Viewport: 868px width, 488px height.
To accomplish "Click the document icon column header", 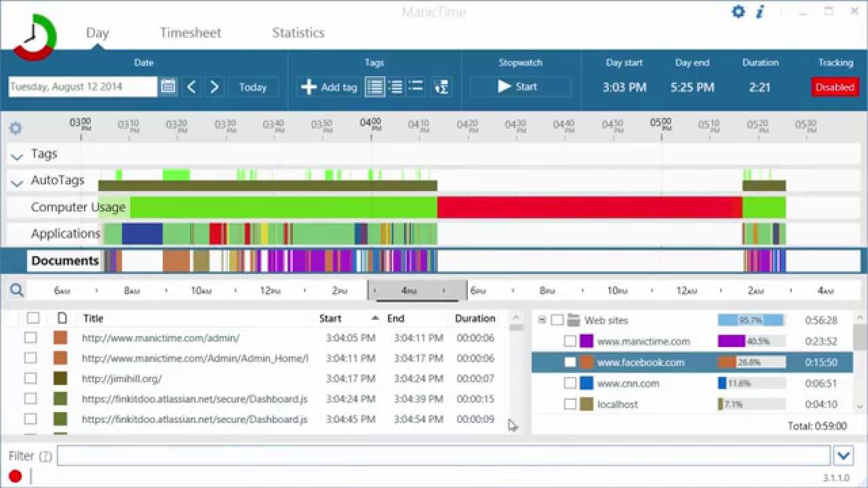I will pyautogui.click(x=62, y=318).
